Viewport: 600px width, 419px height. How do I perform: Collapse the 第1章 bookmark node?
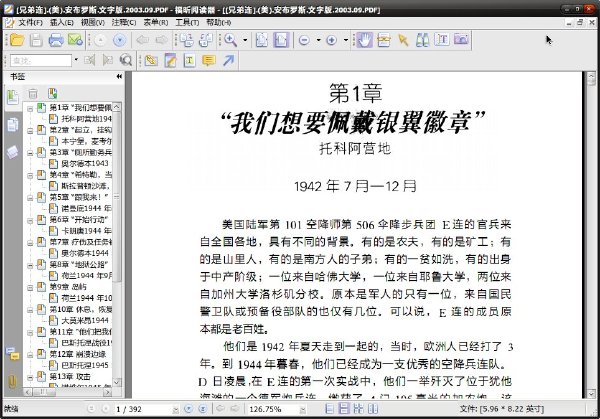point(30,108)
